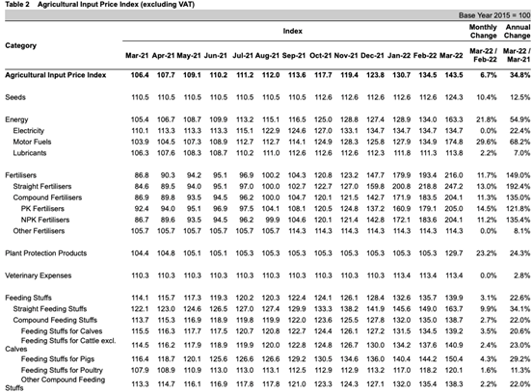
Task: Click the Energy Mar-22 value 163.3
Action: [454, 119]
